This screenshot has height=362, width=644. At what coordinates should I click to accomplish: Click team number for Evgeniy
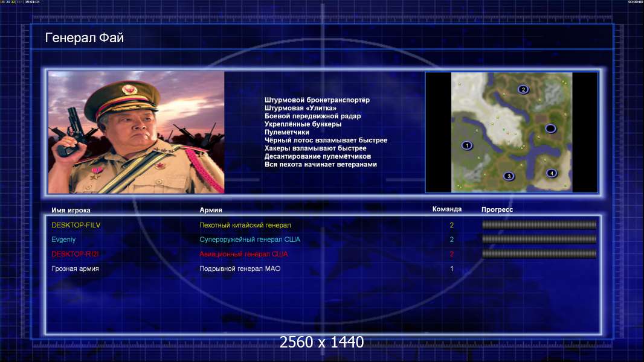coord(451,240)
